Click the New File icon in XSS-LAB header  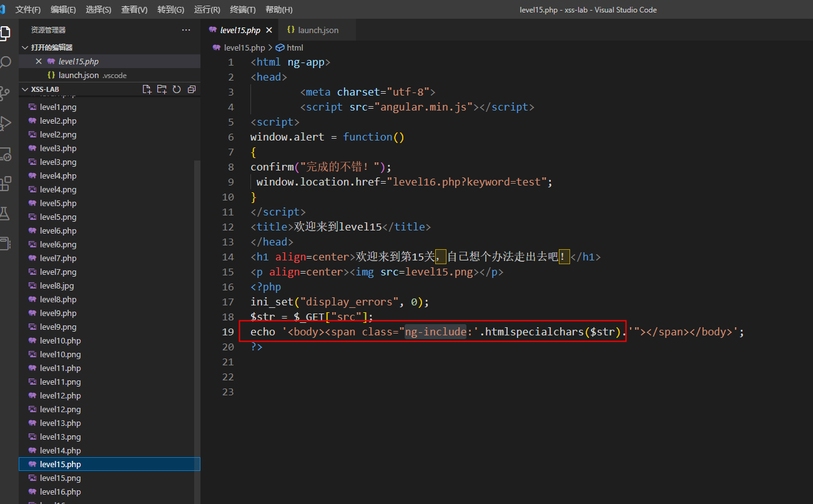147,89
